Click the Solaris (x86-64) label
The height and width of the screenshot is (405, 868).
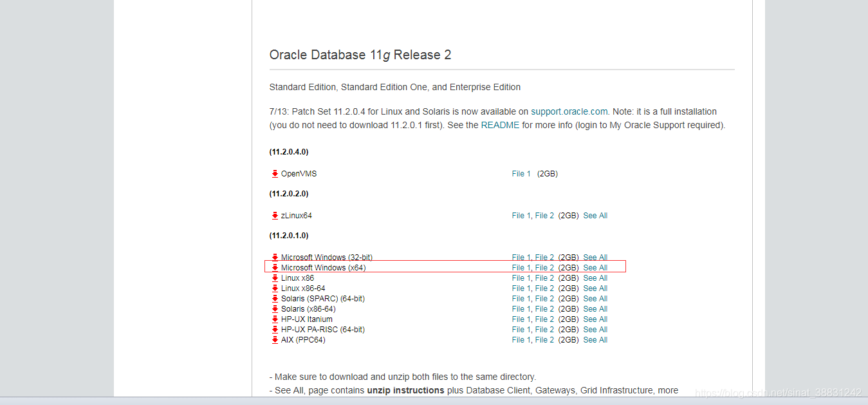click(308, 309)
